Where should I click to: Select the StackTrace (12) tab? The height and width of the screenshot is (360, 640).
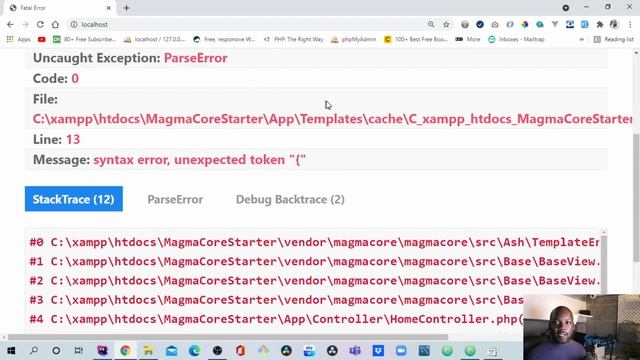[73, 199]
